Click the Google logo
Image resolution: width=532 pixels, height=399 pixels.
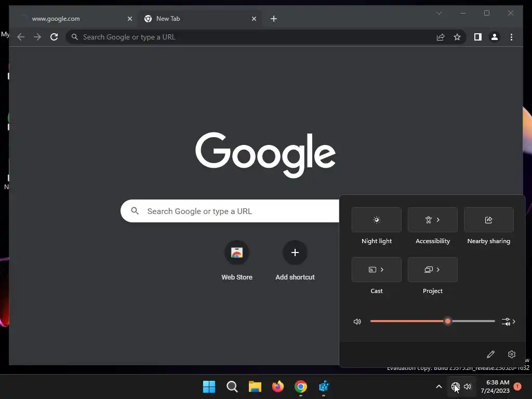(x=265, y=154)
